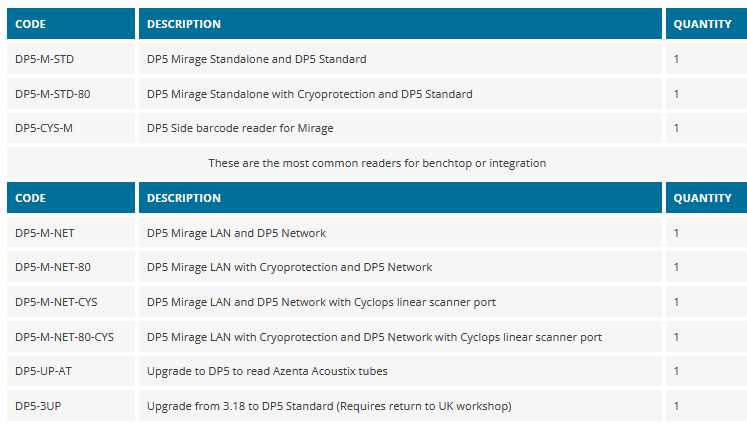
Task: Click 'DP5 Mirage LAN and DP5 Network' description
Action: coord(236,233)
